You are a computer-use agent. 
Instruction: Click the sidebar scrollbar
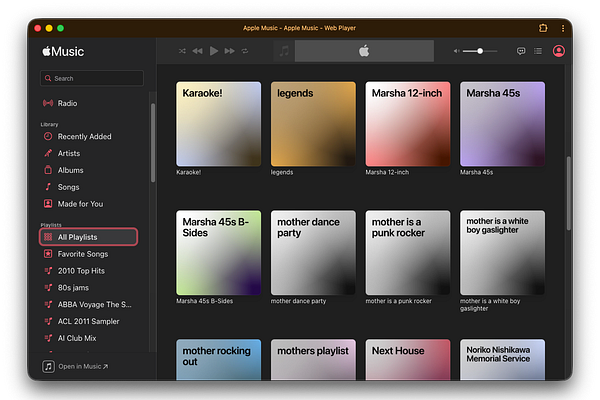coord(153,142)
